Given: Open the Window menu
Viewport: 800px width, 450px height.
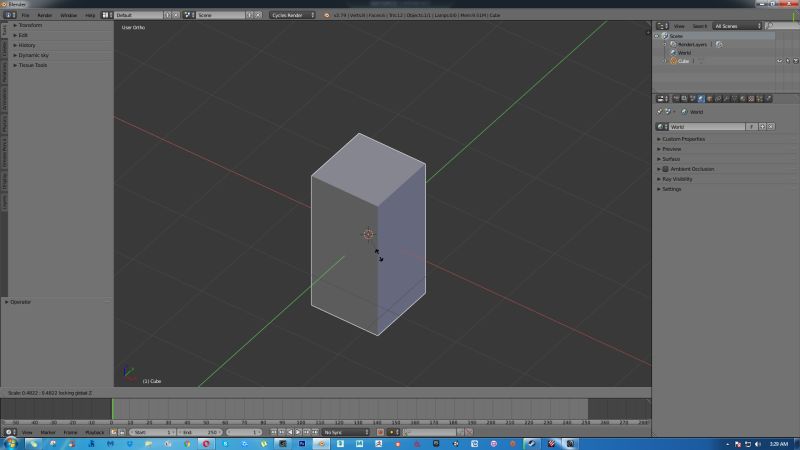Looking at the screenshot, I should coord(68,15).
